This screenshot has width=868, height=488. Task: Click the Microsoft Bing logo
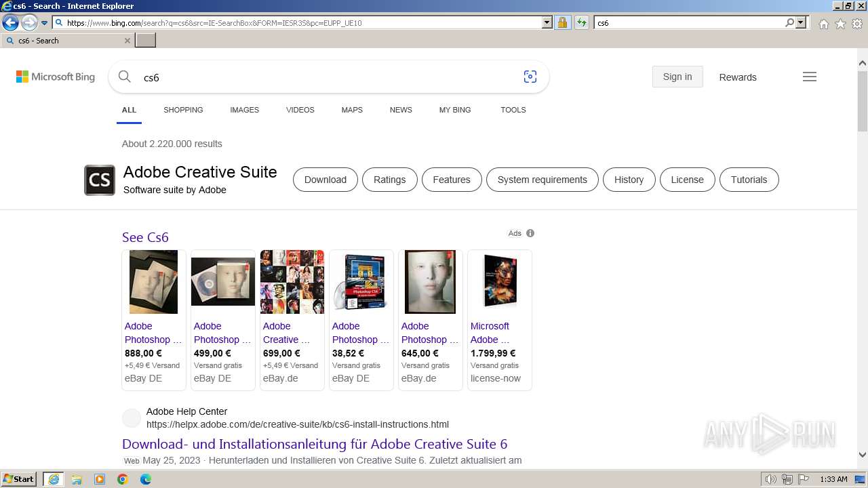click(56, 77)
